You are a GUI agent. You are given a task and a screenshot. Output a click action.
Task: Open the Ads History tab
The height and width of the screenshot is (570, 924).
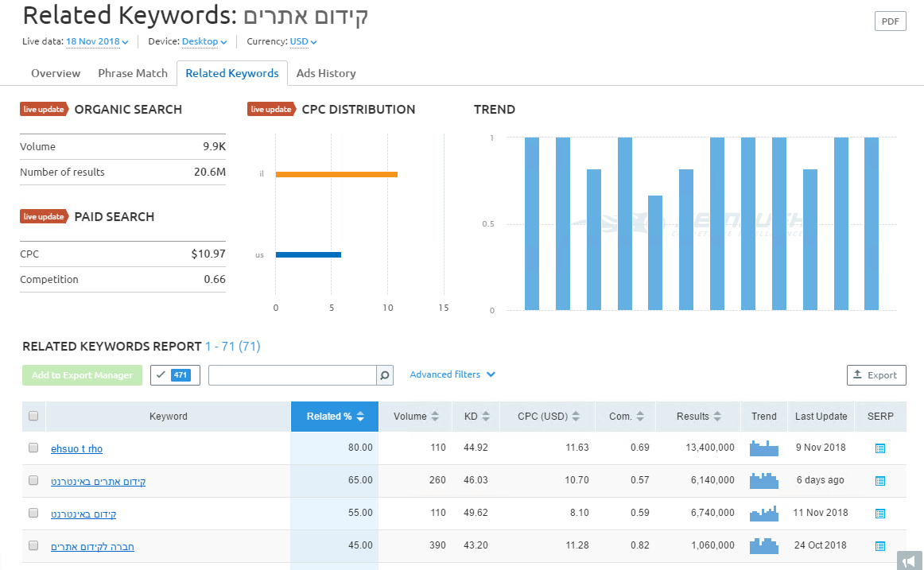pos(326,74)
